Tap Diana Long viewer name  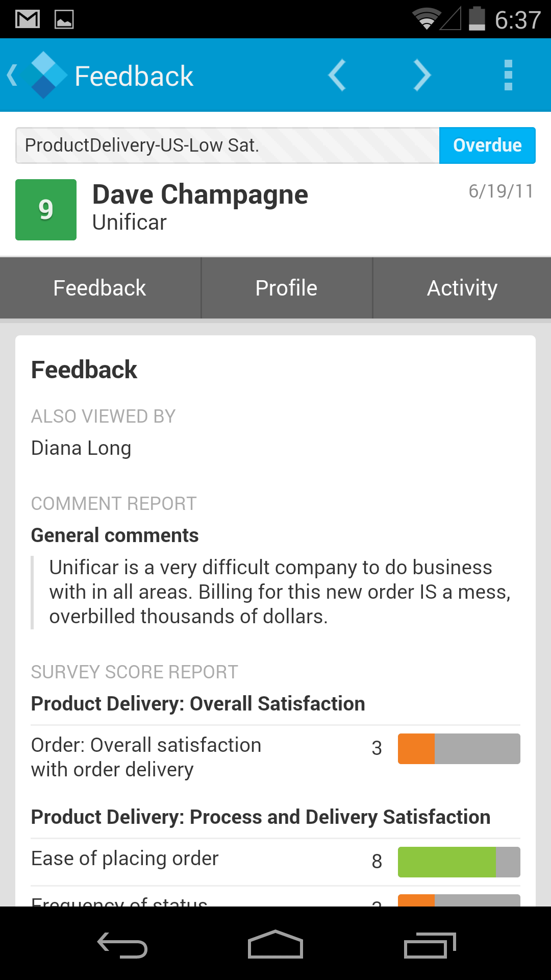(x=81, y=448)
